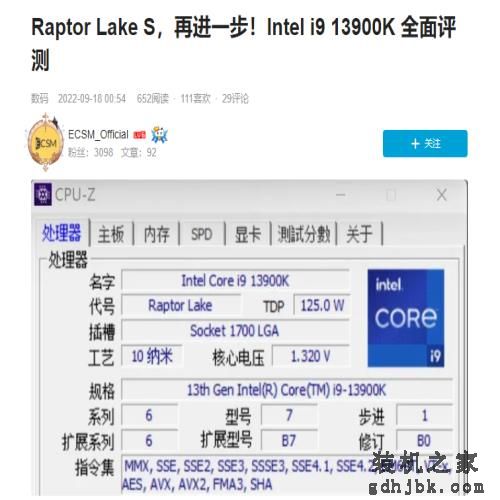Click the 扩展型号 value B7
The height and width of the screenshot is (500, 500).
[289, 441]
